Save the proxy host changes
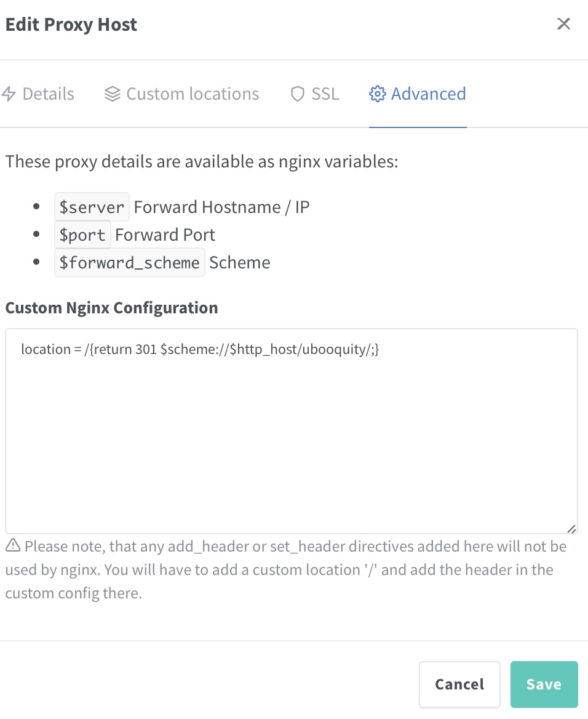588x719 pixels. coord(544,684)
